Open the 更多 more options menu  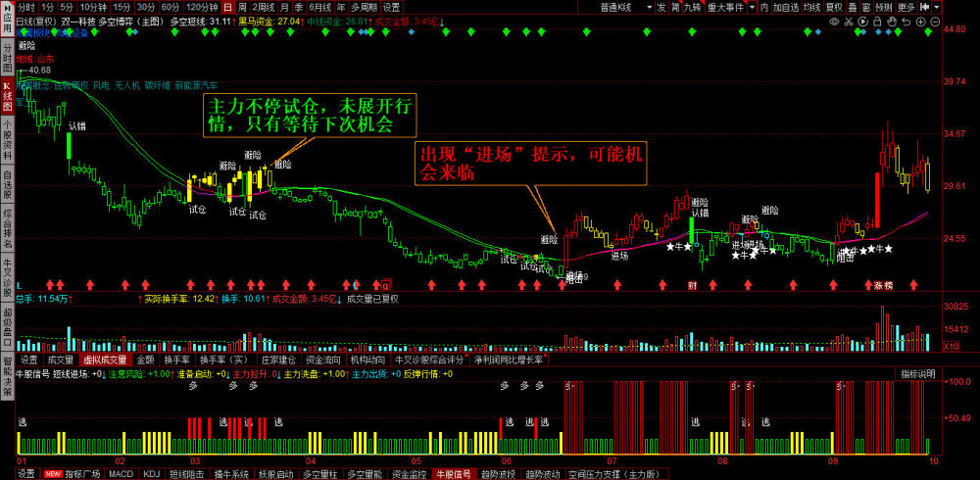point(906,8)
